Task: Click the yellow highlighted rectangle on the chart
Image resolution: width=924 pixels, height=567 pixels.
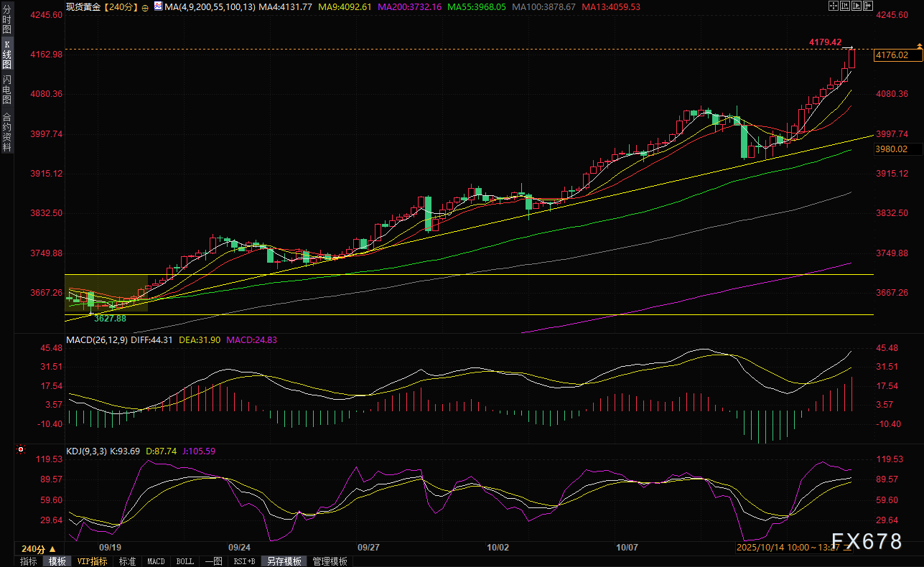Action: tap(106, 294)
